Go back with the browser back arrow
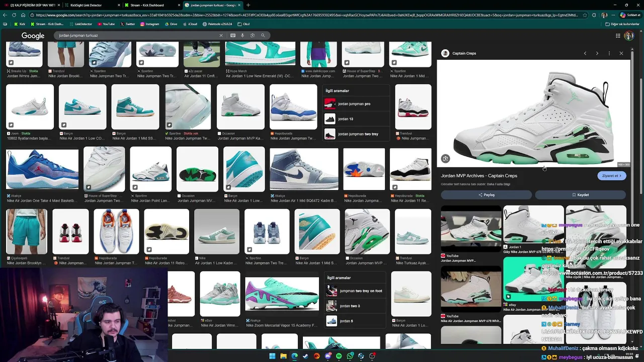644x362 pixels. [x=5, y=15]
